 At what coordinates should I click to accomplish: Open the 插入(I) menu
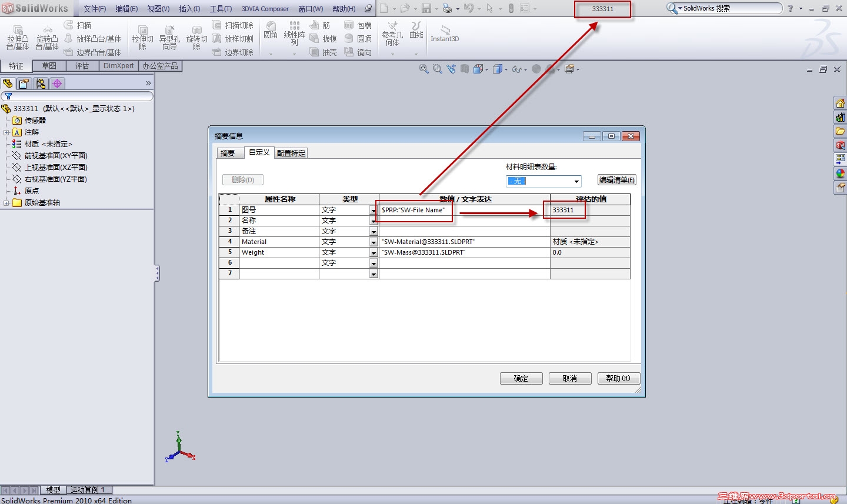(x=189, y=9)
